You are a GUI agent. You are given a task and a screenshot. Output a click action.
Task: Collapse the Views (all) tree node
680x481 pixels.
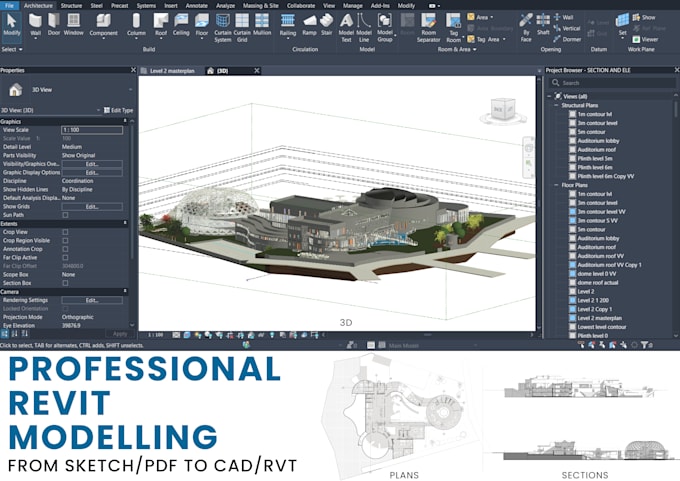click(549, 96)
